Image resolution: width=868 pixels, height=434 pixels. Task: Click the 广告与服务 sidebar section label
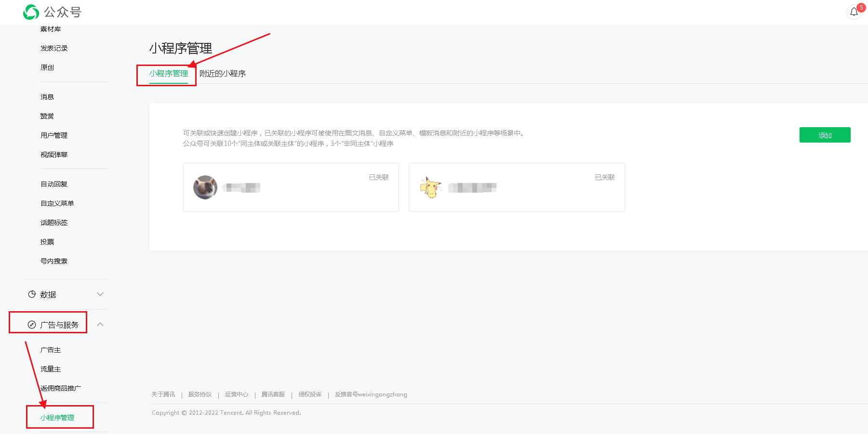click(59, 325)
